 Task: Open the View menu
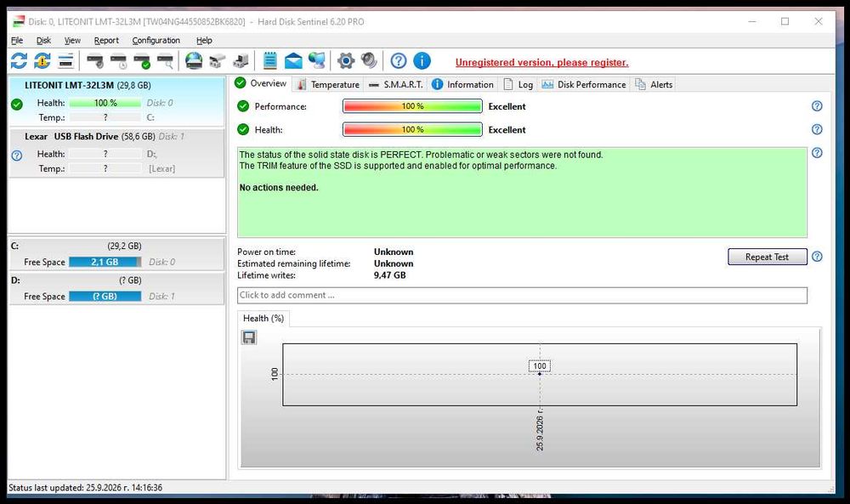(72, 40)
